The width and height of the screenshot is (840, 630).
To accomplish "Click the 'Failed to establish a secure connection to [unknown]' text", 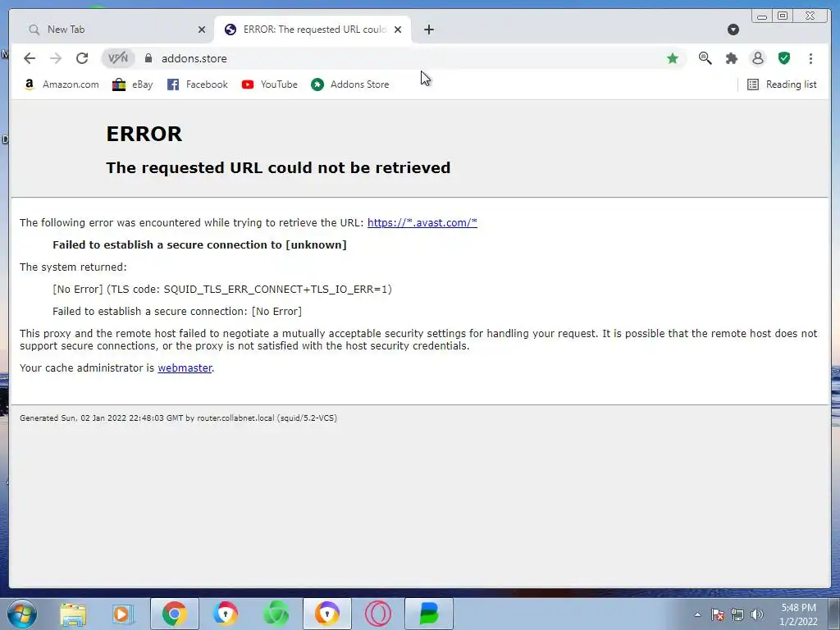I will point(200,244).
